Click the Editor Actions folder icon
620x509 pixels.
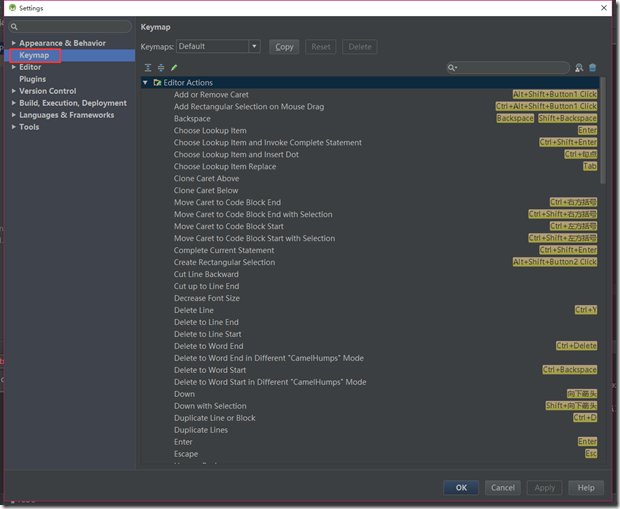point(157,83)
